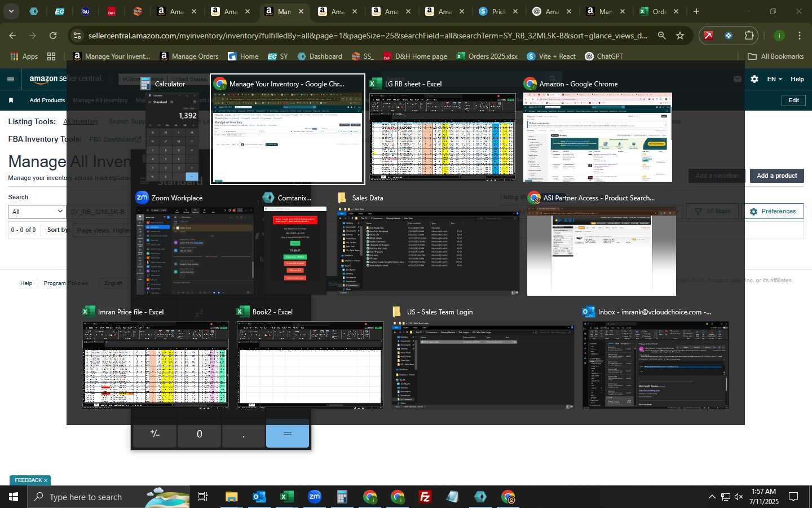Viewport: 812px width, 508px height.
Task: Open ChatGPT bookmark
Action: [604, 56]
